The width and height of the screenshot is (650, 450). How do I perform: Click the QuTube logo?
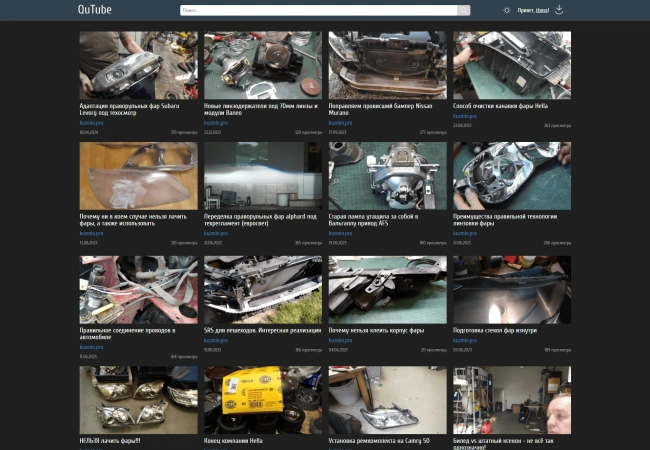pyautogui.click(x=93, y=10)
